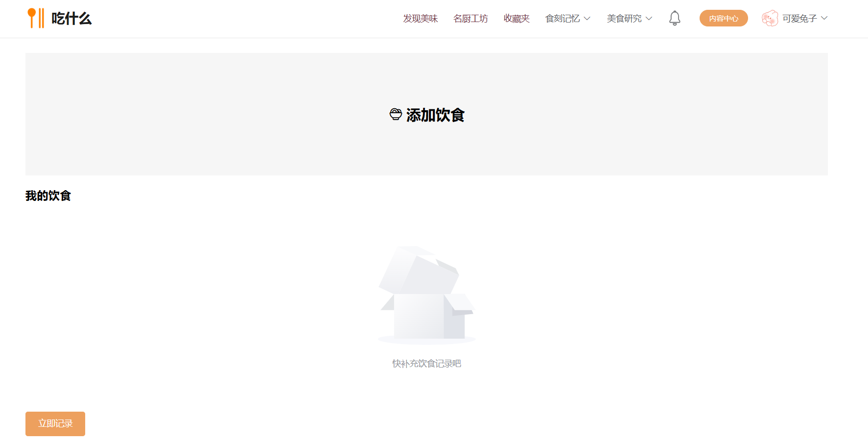Click the bowl icon beside 添加饮食

[x=396, y=115]
